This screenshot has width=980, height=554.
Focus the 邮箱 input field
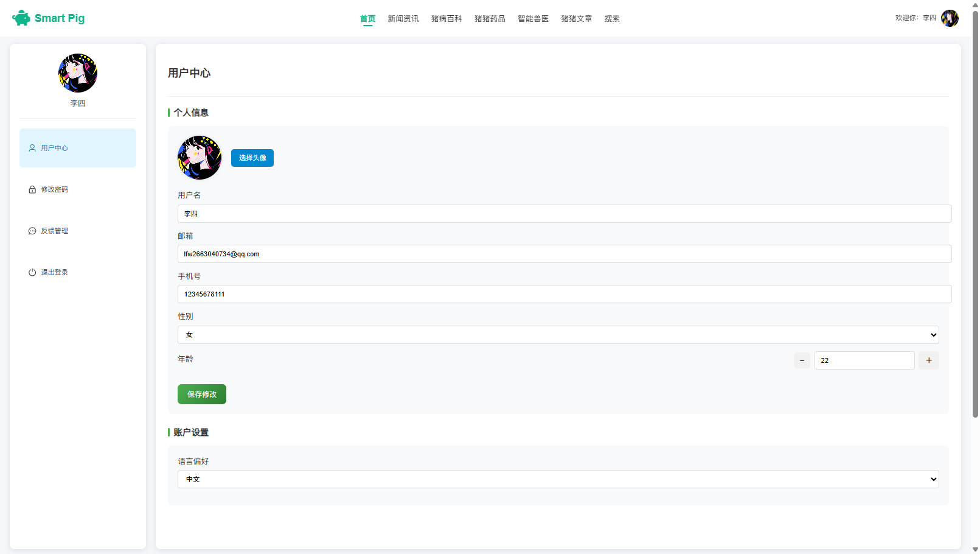tap(565, 254)
